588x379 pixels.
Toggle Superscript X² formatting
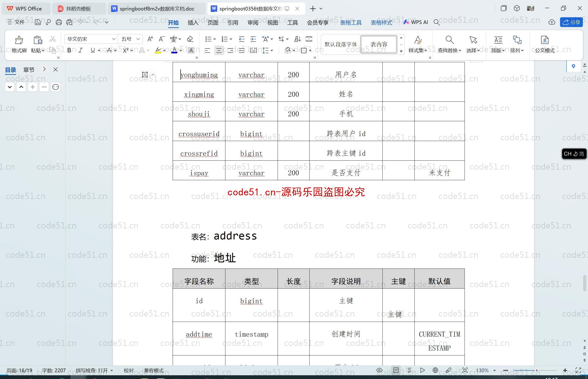coord(126,50)
